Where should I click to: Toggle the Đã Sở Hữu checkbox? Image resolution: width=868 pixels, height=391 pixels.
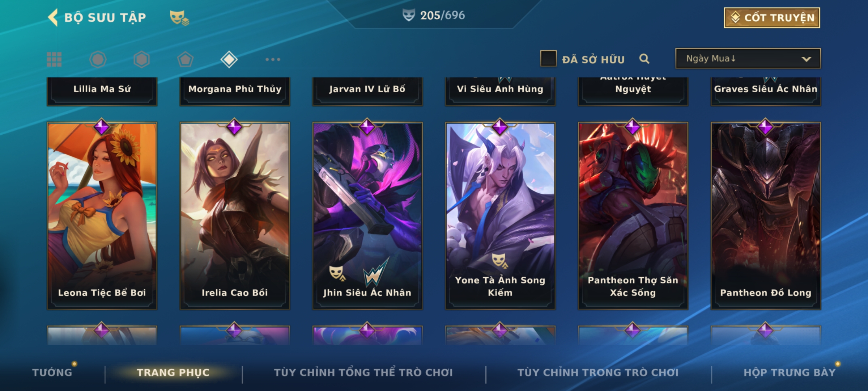(x=548, y=59)
